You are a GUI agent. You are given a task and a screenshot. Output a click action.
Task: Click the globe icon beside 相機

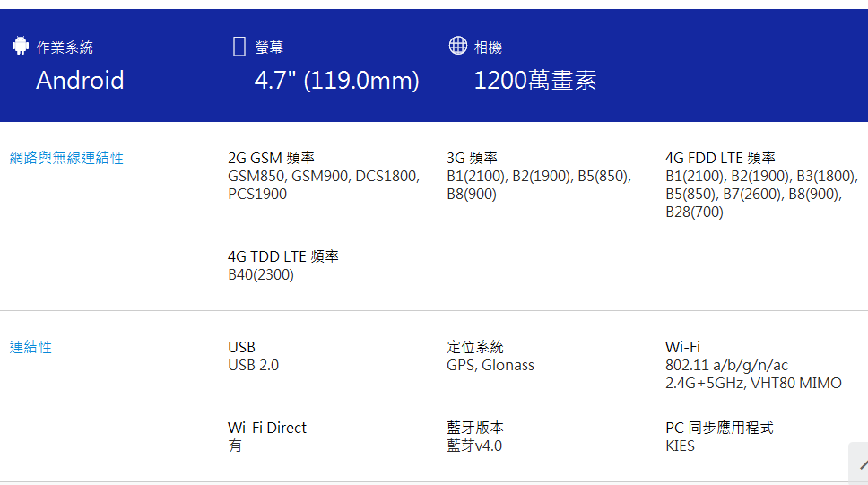(x=458, y=46)
